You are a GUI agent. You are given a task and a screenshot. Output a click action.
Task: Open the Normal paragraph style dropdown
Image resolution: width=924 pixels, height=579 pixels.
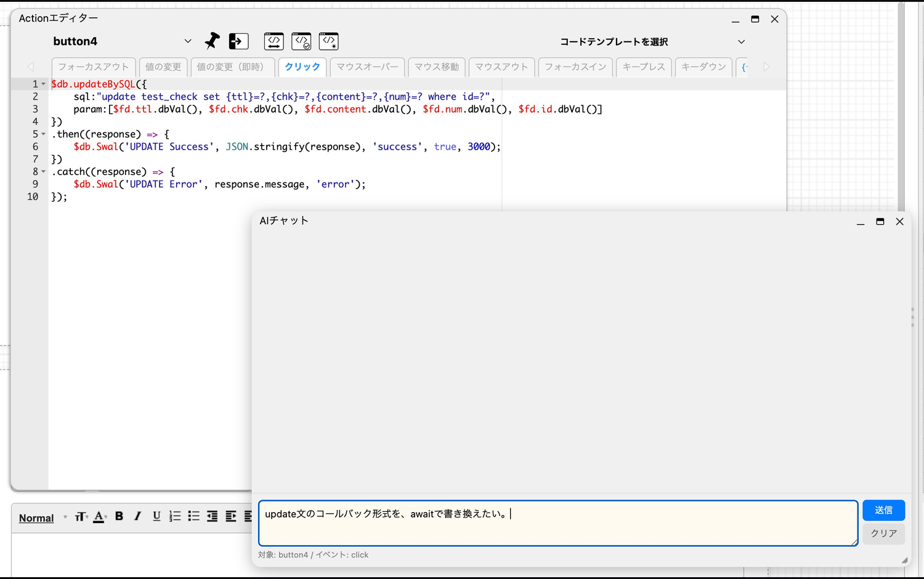43,518
